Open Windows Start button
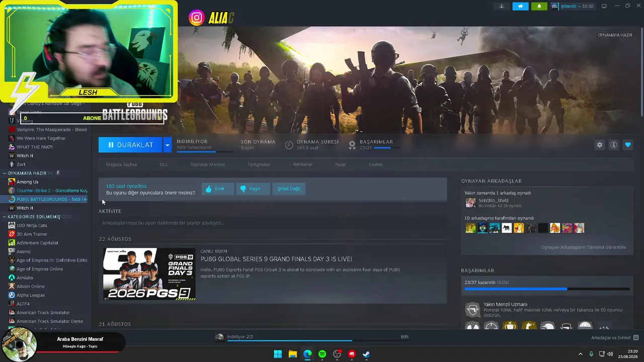644x362 pixels. (278, 354)
